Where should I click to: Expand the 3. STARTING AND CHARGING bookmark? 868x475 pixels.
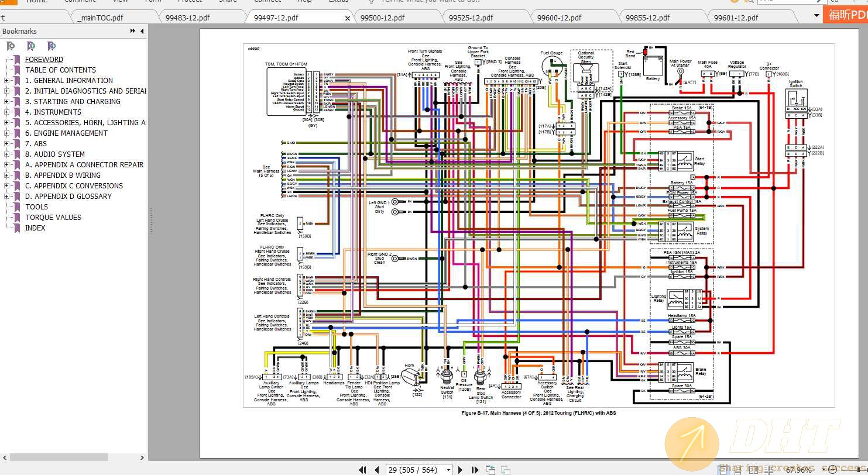[x=6, y=102]
